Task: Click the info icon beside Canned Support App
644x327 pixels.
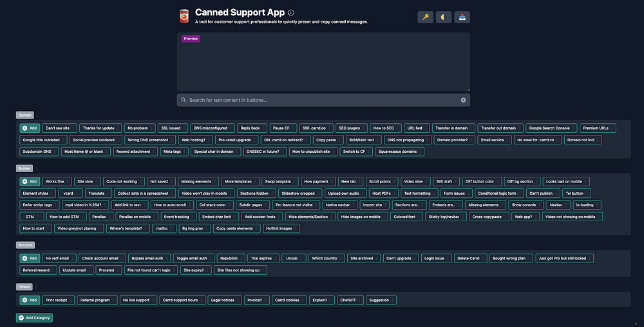Action: 291,12
